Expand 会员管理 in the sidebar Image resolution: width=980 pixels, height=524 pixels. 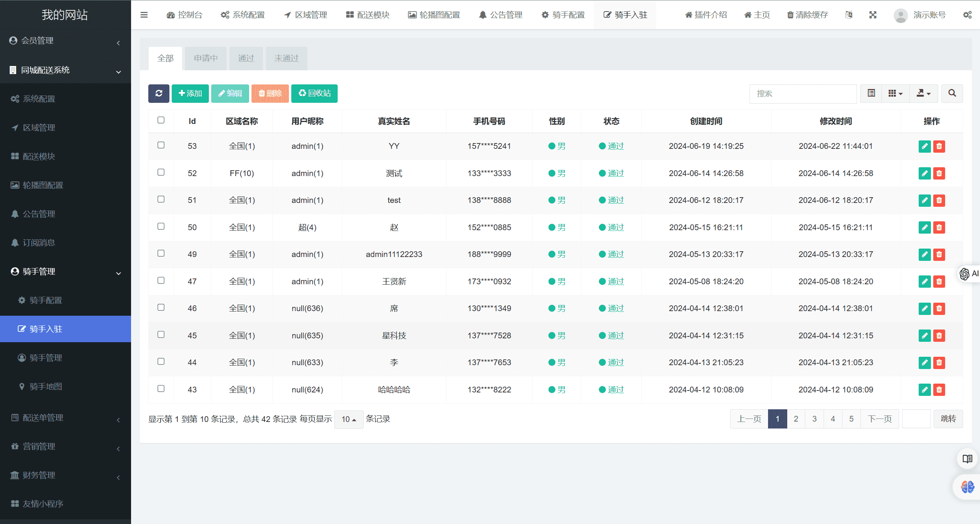66,41
